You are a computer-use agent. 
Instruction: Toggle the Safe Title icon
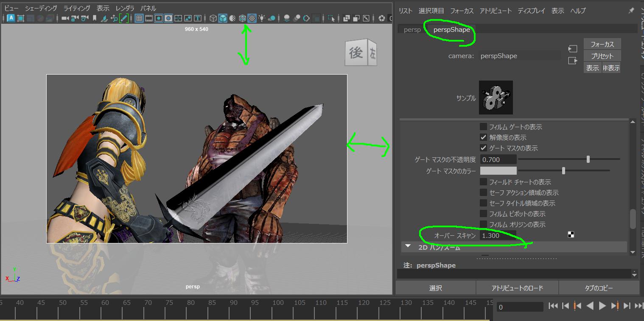(x=197, y=18)
